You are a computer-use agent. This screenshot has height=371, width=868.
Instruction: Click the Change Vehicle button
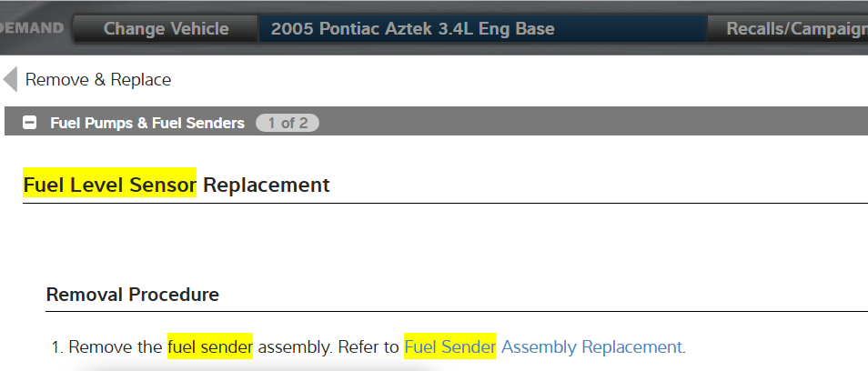tap(166, 28)
